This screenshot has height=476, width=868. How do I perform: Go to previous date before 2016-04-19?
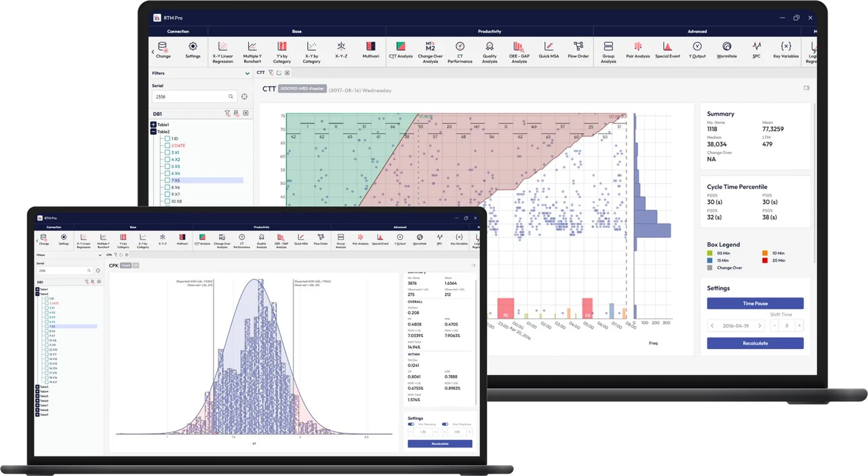pos(712,325)
